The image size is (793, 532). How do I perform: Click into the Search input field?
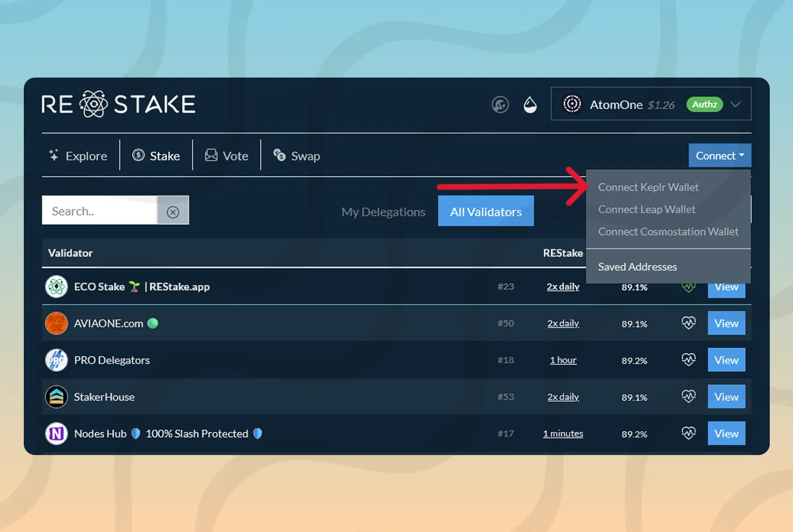100,211
